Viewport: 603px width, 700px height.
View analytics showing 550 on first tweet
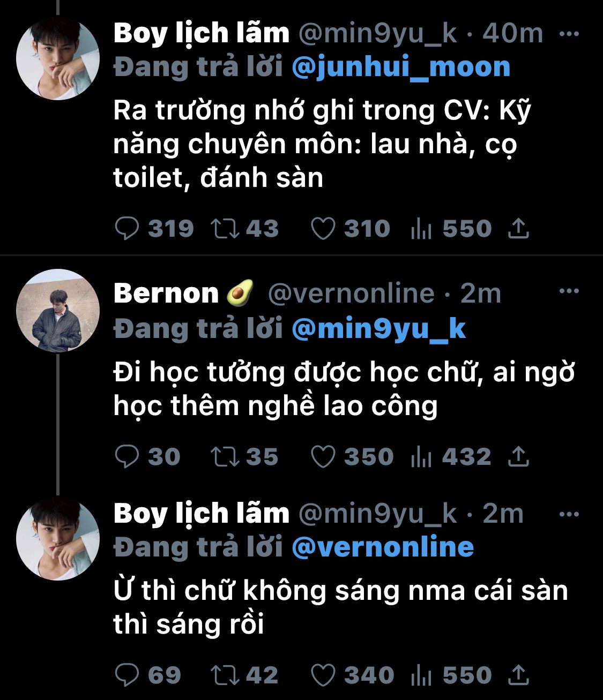click(421, 229)
